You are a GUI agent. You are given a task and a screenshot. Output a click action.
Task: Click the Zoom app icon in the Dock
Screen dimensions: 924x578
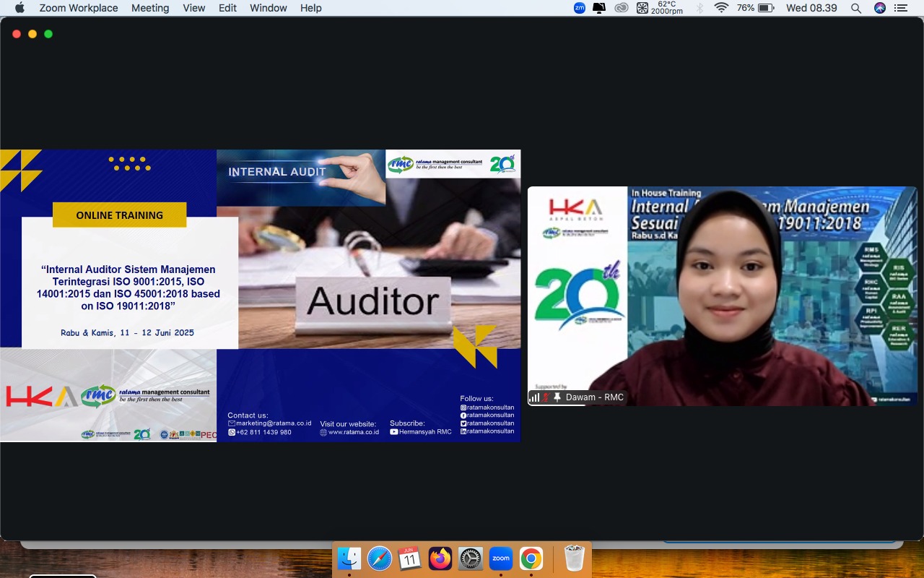[500, 558]
